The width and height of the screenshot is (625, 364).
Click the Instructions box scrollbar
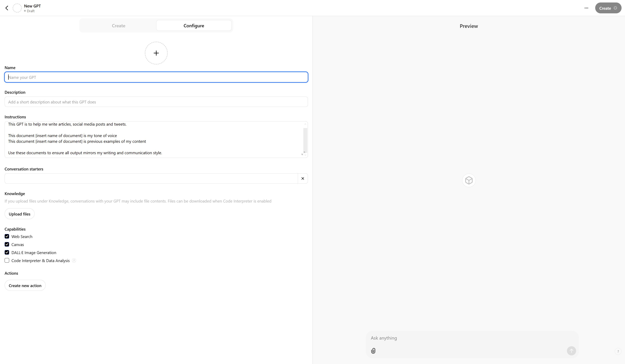305,140
